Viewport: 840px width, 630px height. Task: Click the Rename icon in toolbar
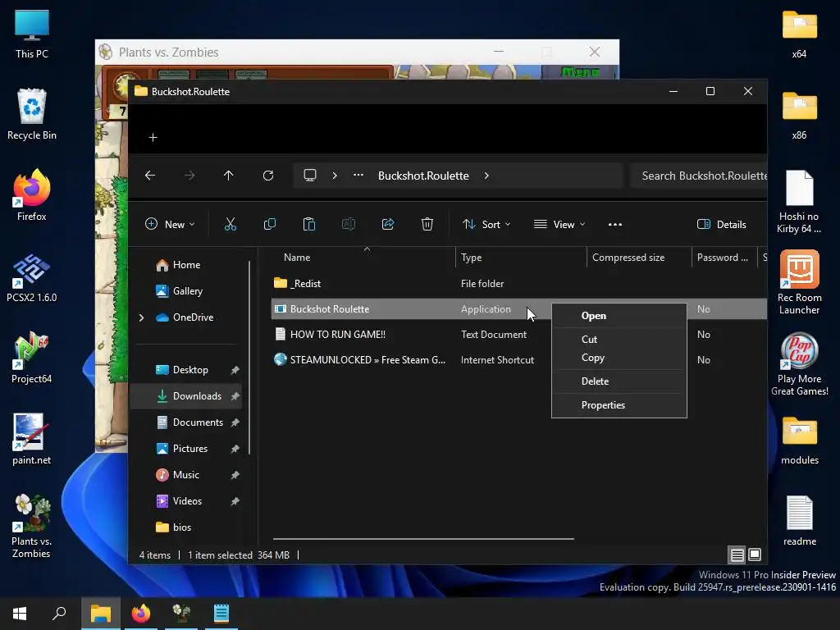point(349,225)
